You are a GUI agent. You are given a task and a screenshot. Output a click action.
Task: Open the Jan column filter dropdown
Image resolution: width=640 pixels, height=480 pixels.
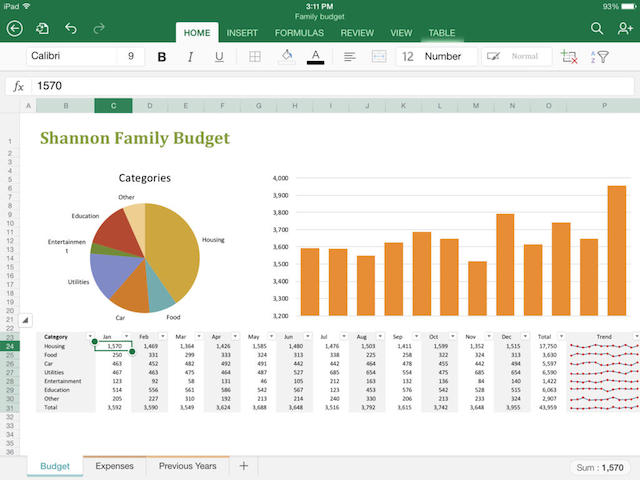127,336
